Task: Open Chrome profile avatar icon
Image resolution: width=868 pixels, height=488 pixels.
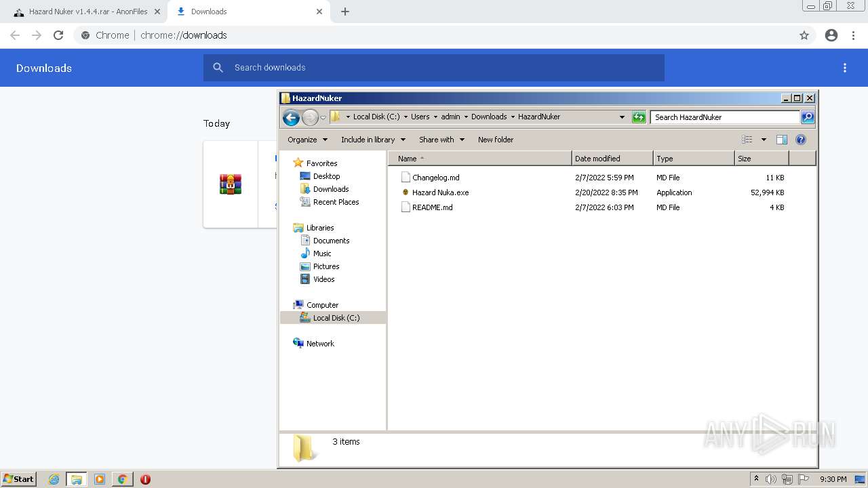Action: [831, 35]
